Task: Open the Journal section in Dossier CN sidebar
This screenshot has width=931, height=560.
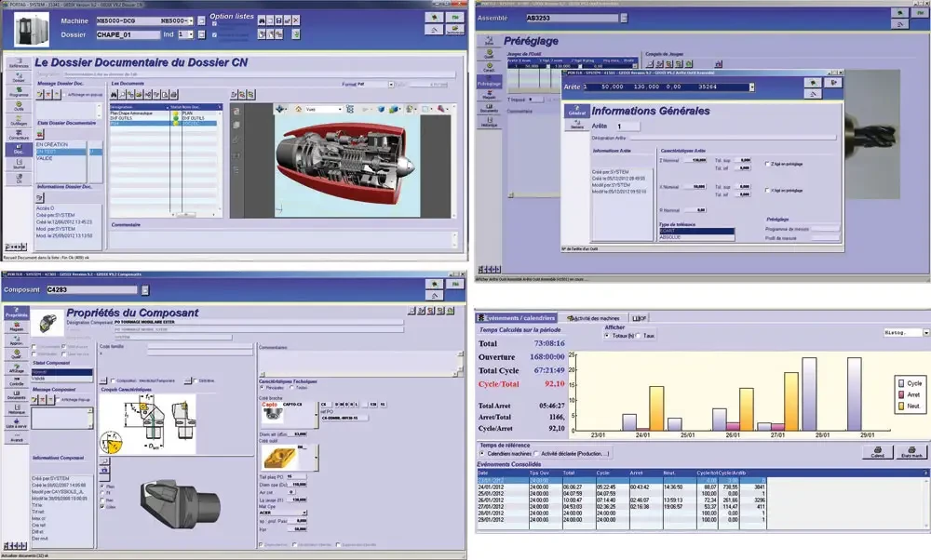Action: [19, 164]
